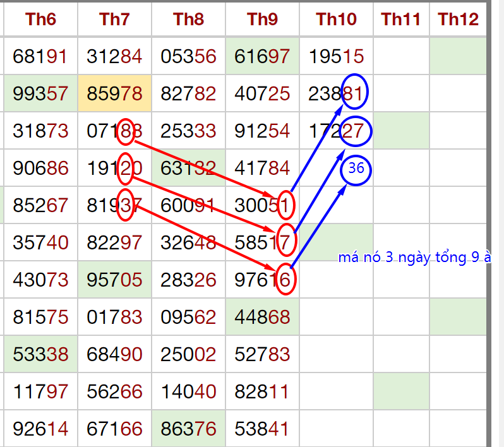Viewport: 504px width, 447px height.
Task: Select cell 68490
Action: (x=114, y=354)
